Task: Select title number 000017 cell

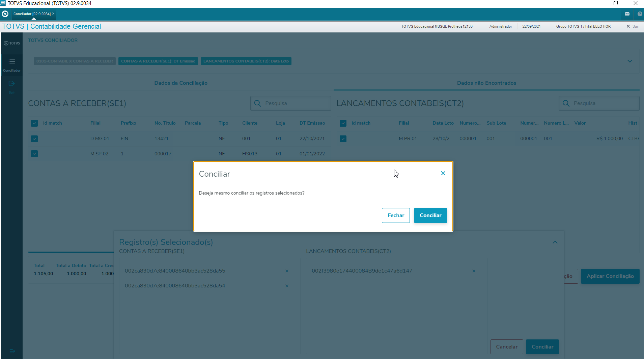Action: pyautogui.click(x=163, y=154)
